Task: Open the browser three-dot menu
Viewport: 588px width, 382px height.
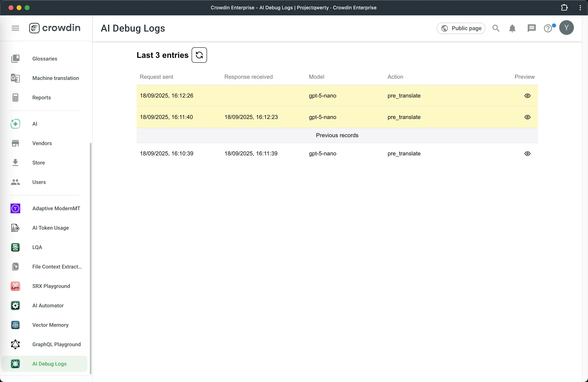Action: pyautogui.click(x=580, y=8)
